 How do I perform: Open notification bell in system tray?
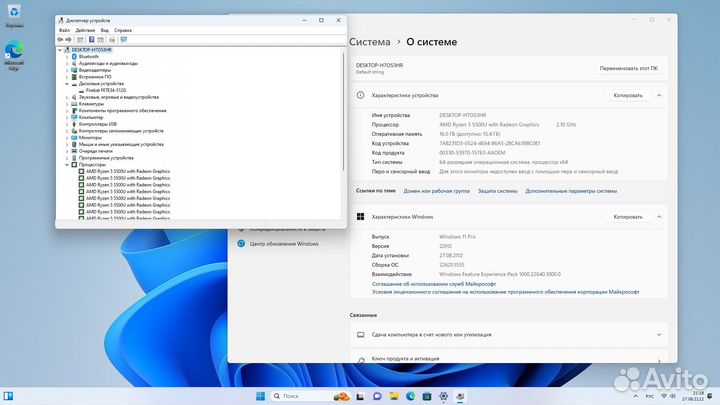point(710,396)
